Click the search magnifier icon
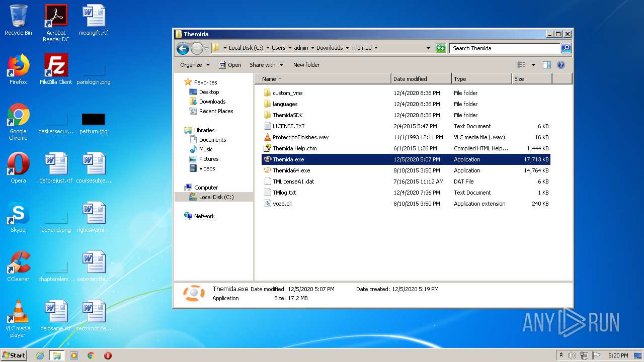This screenshot has width=644, height=362. (x=566, y=48)
